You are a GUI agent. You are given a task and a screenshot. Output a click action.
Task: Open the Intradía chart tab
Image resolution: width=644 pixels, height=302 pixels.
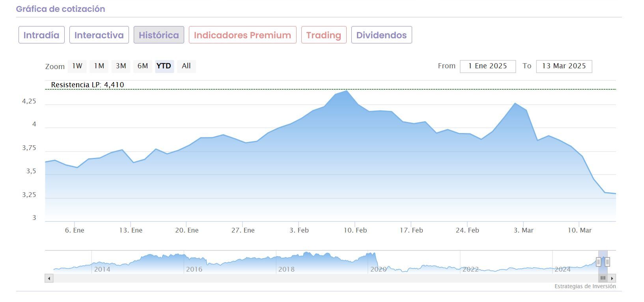tap(41, 35)
